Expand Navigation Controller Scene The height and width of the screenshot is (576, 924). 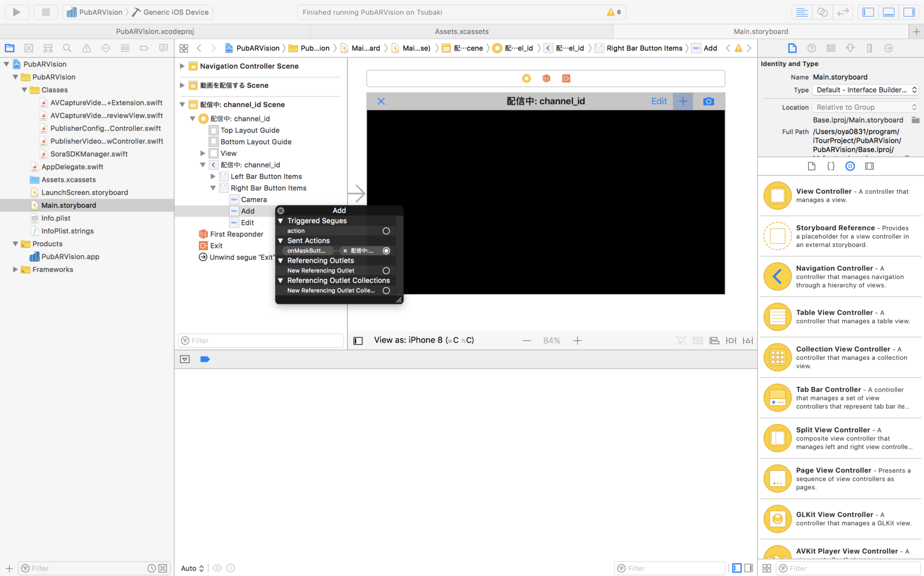point(182,66)
